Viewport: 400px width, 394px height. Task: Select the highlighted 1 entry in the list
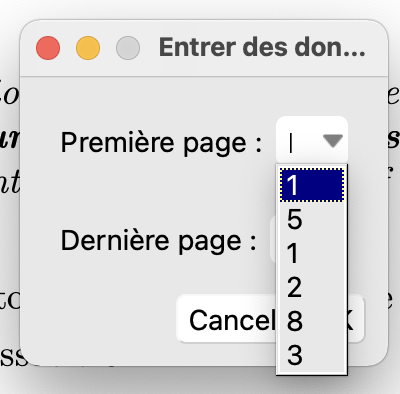tap(312, 185)
